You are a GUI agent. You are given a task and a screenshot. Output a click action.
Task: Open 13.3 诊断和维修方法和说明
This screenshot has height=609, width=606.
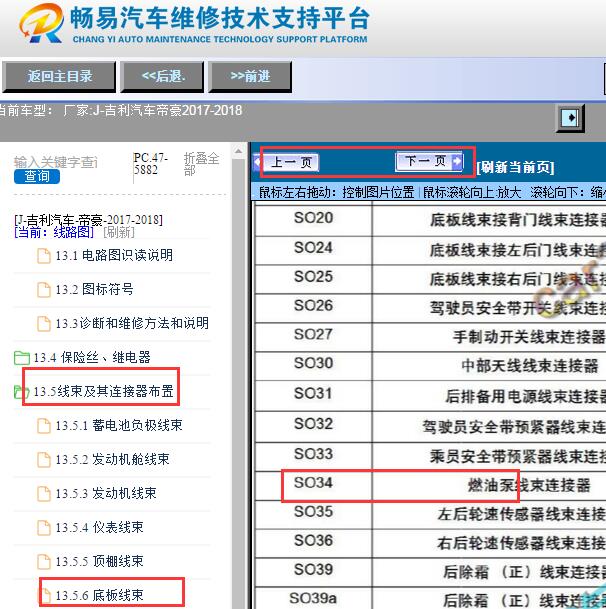tap(132, 323)
